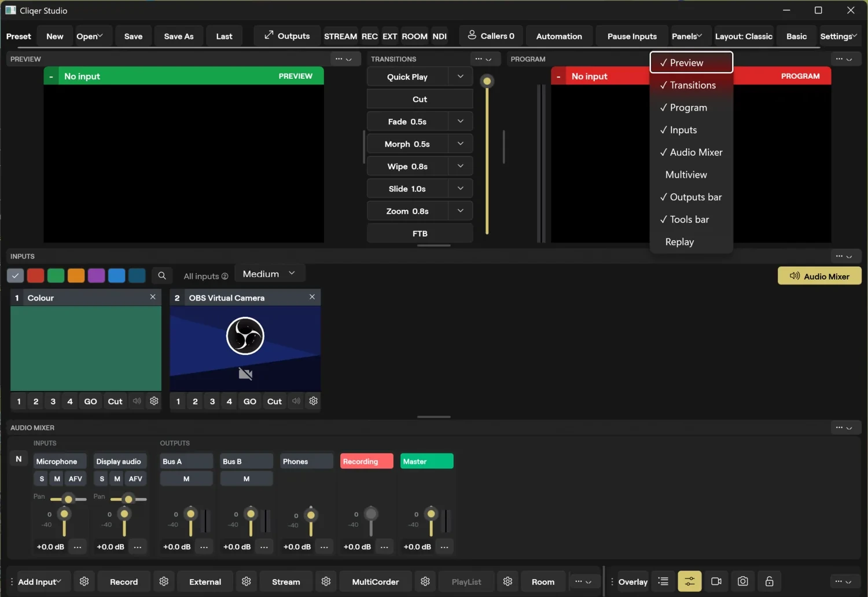Open the Medium size dropdown

[x=270, y=274]
